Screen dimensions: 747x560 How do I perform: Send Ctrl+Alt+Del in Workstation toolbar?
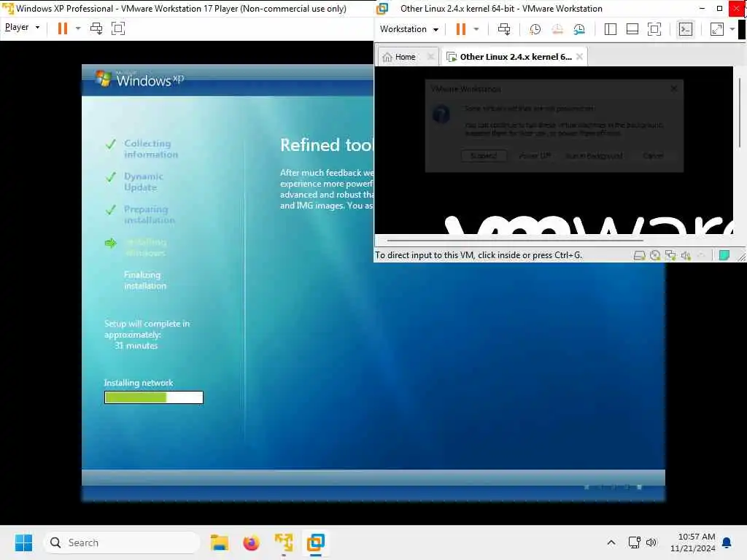coord(504,29)
